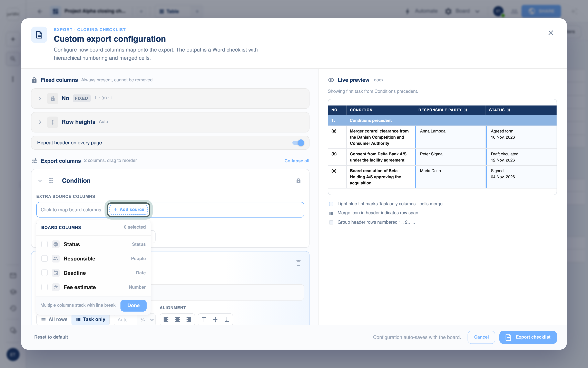This screenshot has width=588, height=368.
Task: Set vertical alignment to top
Action: click(204, 320)
